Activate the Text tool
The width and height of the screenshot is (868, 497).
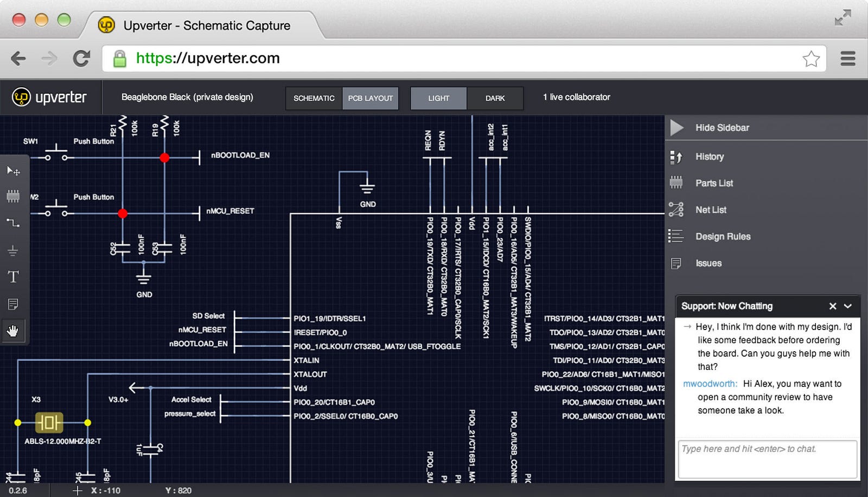tap(13, 277)
